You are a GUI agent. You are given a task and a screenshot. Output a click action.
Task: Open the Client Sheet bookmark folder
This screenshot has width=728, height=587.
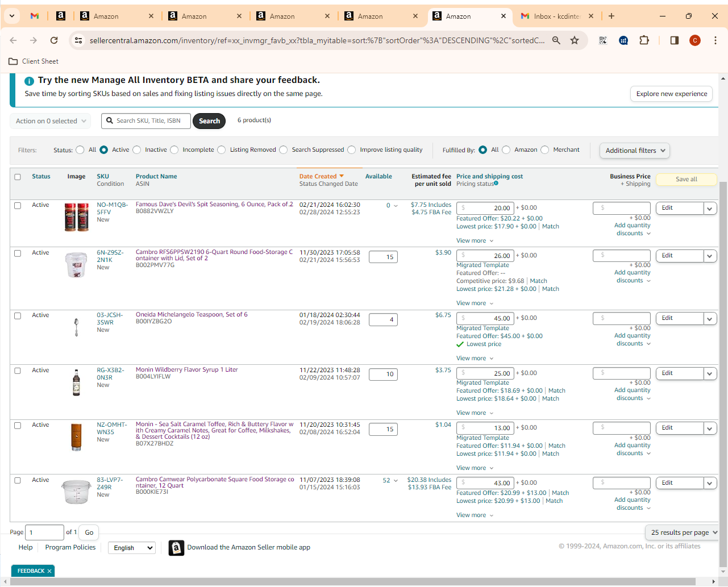tap(34, 61)
